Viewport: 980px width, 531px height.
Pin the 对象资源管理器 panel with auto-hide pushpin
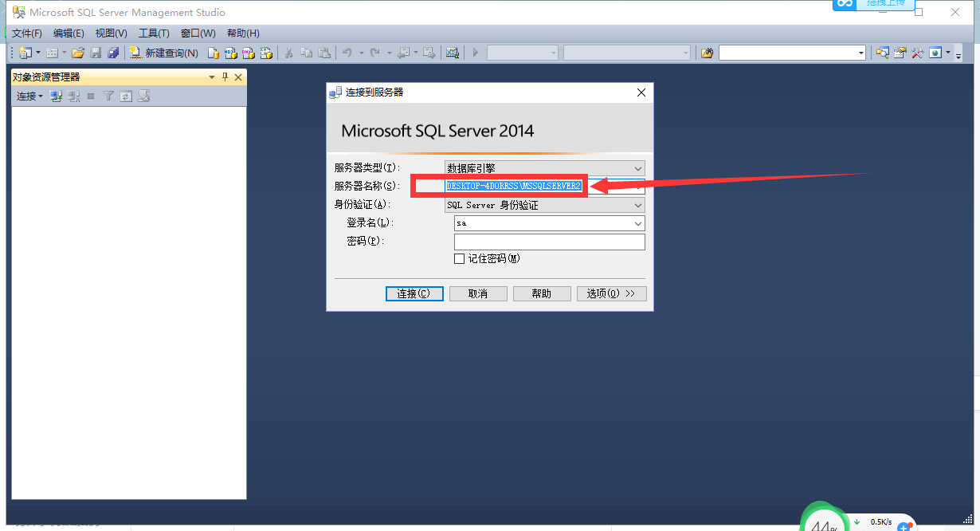pos(225,77)
